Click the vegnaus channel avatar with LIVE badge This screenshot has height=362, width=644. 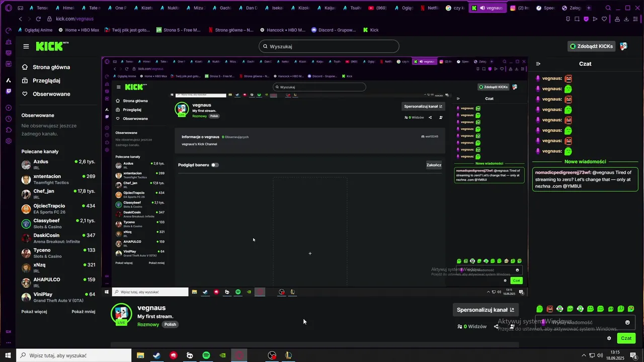(x=121, y=314)
